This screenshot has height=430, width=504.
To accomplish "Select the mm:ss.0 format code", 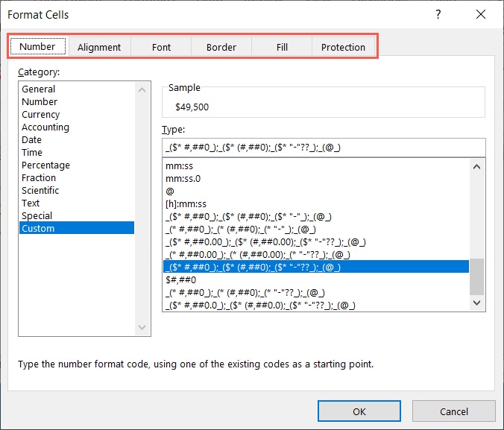I will point(316,179).
